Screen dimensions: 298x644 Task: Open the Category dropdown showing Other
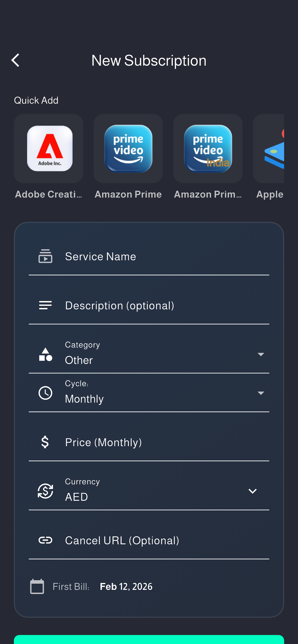tap(149, 354)
